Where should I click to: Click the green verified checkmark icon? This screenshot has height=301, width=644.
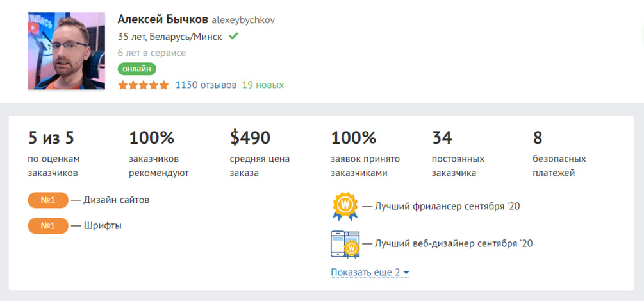(x=233, y=36)
